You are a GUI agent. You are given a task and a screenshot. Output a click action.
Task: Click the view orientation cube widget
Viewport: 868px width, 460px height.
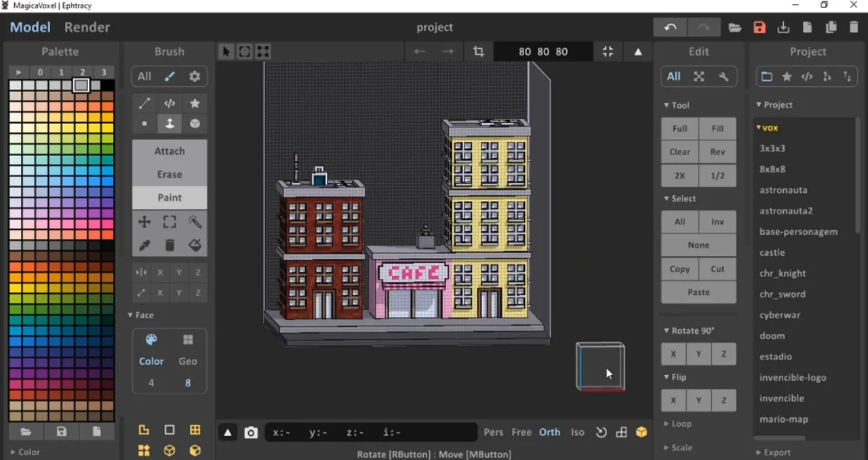600,367
